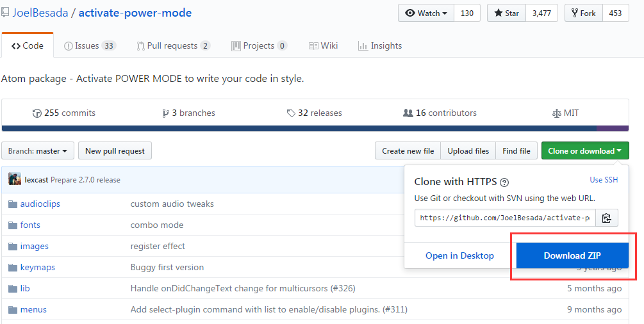Click the 9 months ago timestamp
644x324 pixels.
tap(595, 310)
